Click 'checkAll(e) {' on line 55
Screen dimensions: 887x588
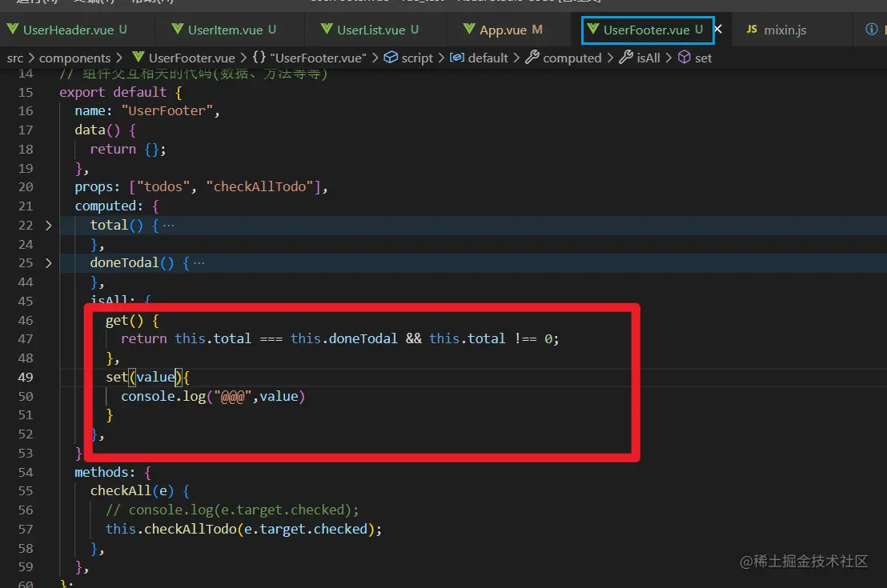(140, 490)
